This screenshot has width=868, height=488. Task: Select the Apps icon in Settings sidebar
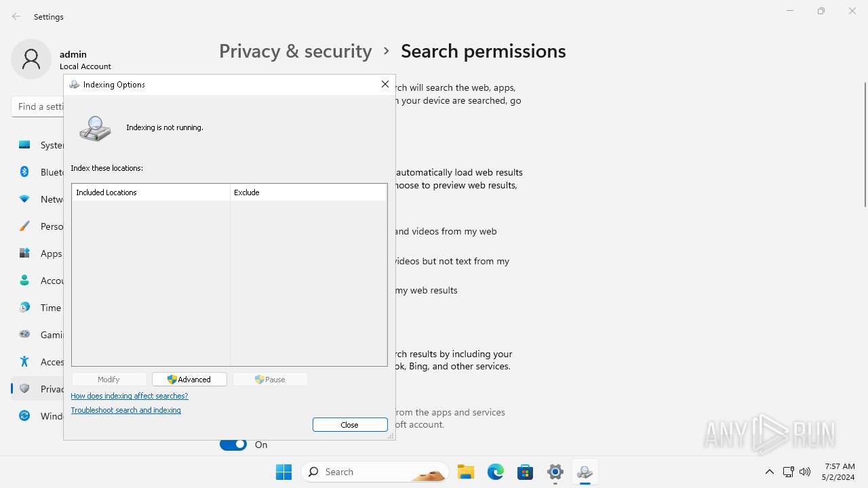[x=24, y=253]
